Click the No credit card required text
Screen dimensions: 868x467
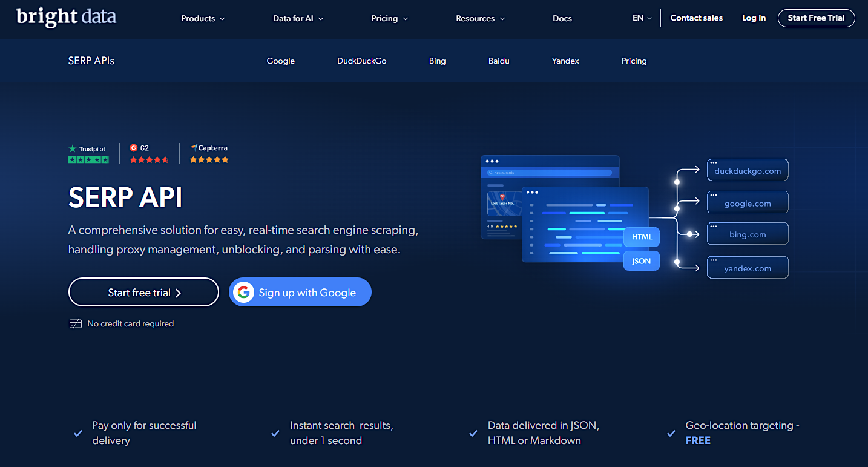coord(131,323)
